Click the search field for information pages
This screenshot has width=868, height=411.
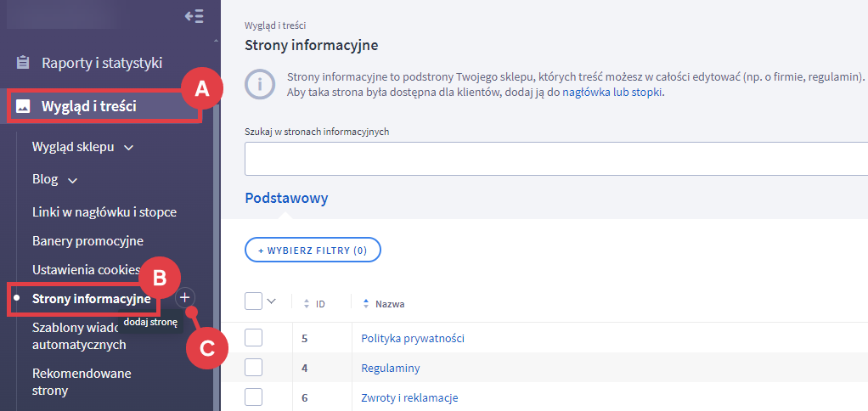coord(552,158)
